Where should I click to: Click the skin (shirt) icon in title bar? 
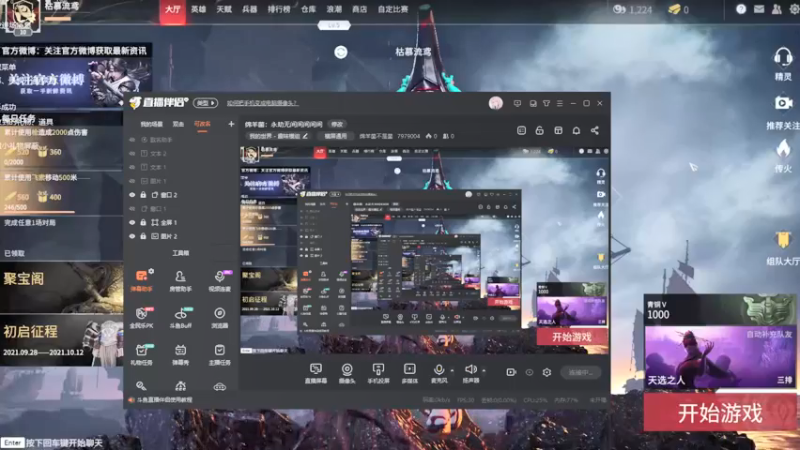546,103
